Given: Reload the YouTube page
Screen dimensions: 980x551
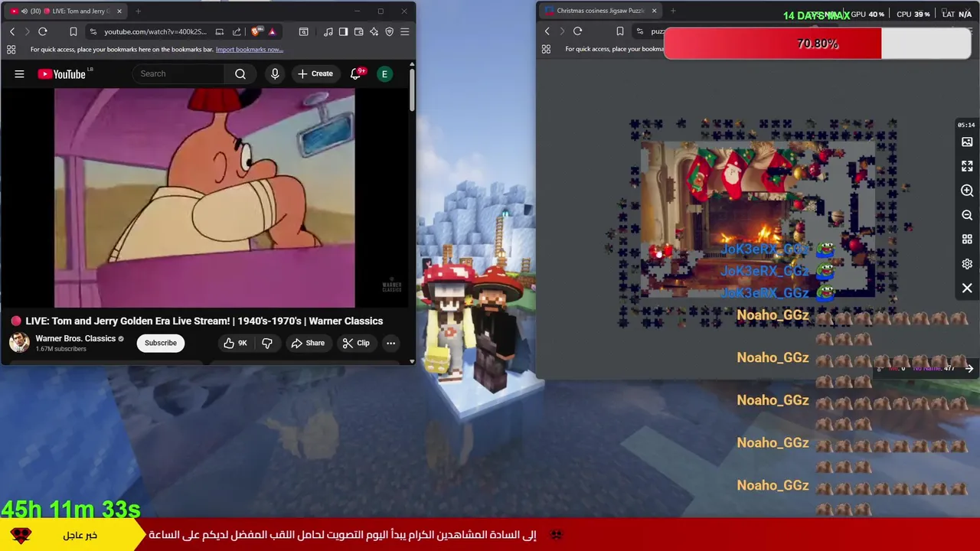Looking at the screenshot, I should click(43, 31).
